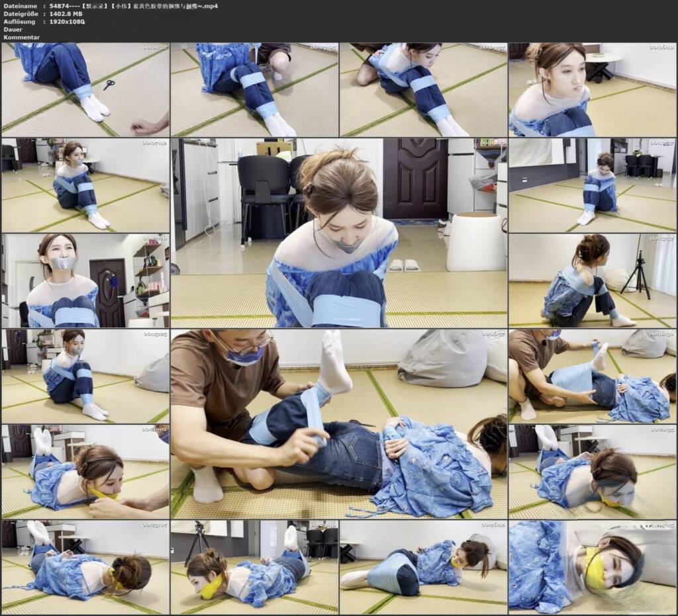Viewport: 678px width, 616px height.
Task: Open bottom thumbnail of person lying on side
Action: point(423,567)
